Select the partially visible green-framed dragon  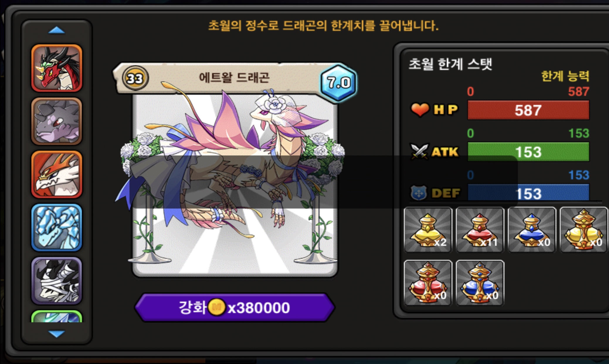(57, 317)
